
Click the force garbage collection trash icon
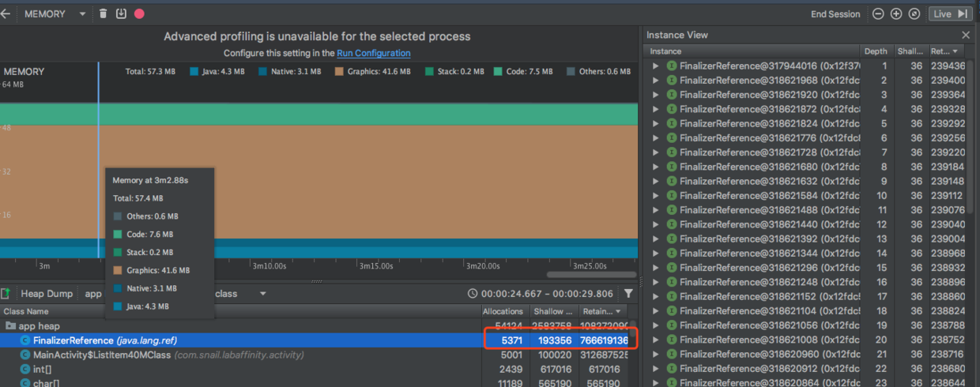point(104,13)
